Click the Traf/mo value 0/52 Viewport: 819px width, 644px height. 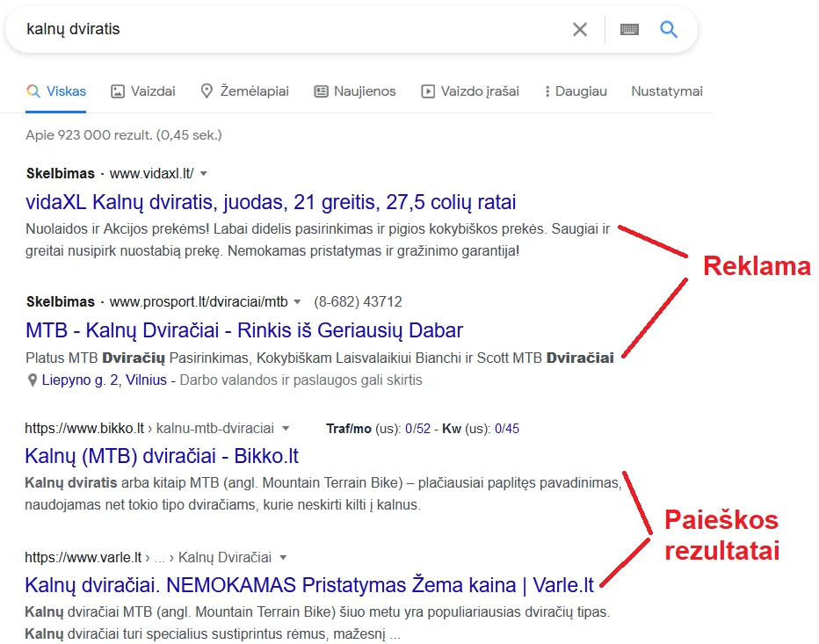[418, 429]
